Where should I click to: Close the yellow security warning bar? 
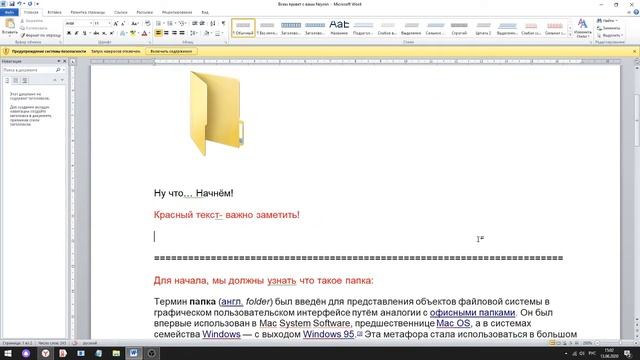pos(635,51)
